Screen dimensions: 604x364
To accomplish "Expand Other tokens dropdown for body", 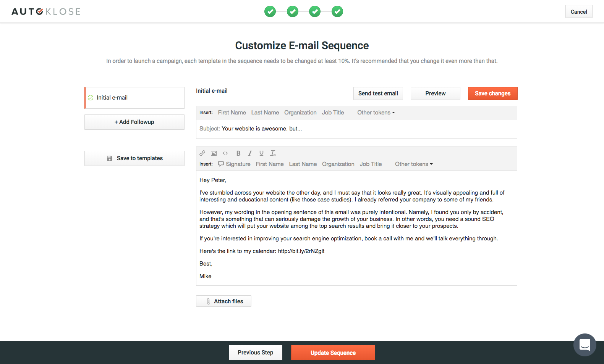I will [414, 164].
